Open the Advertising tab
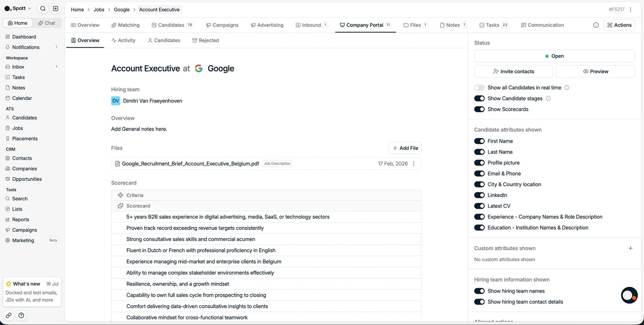 point(267,25)
